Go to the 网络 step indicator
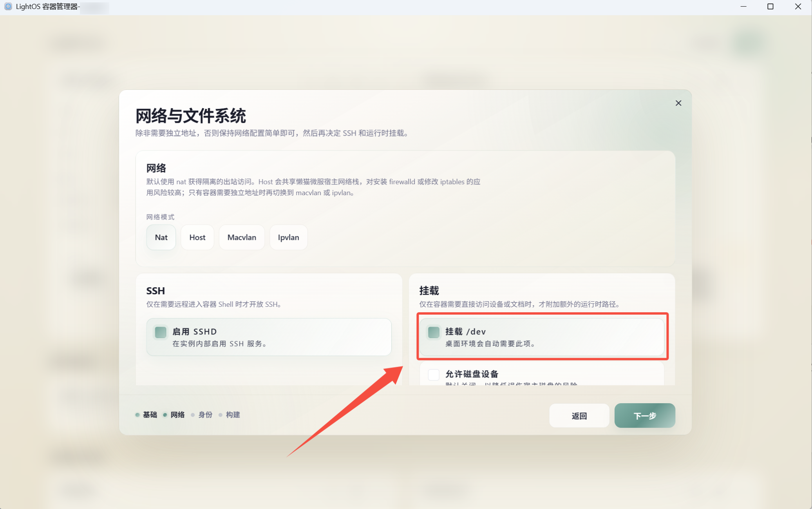Viewport: 812px width, 509px height. click(174, 415)
